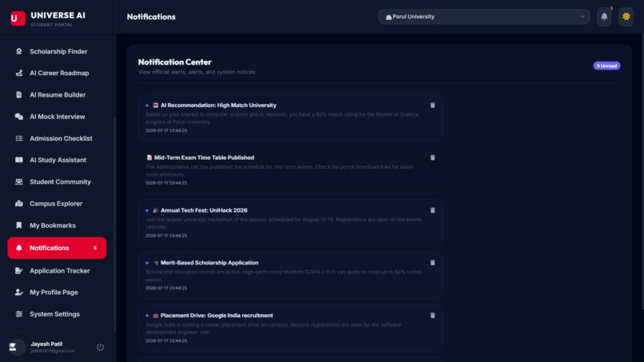Open Application Tracker

57,271
